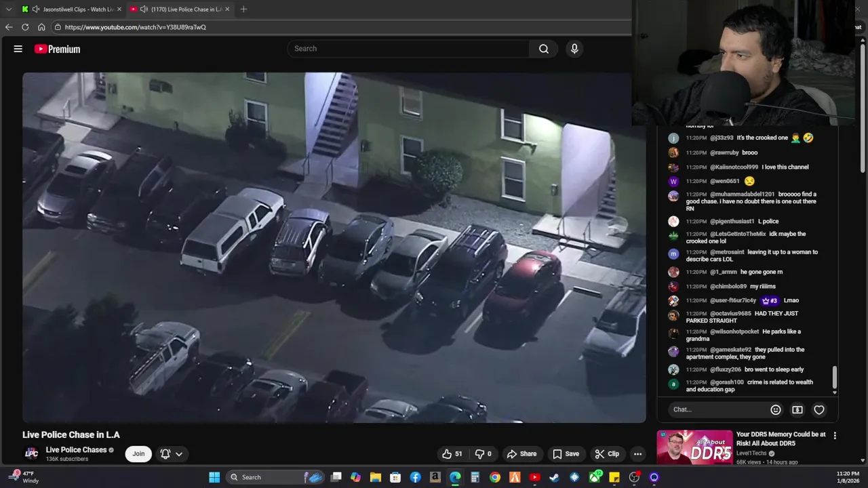Reload the page with the refresh icon

25,27
